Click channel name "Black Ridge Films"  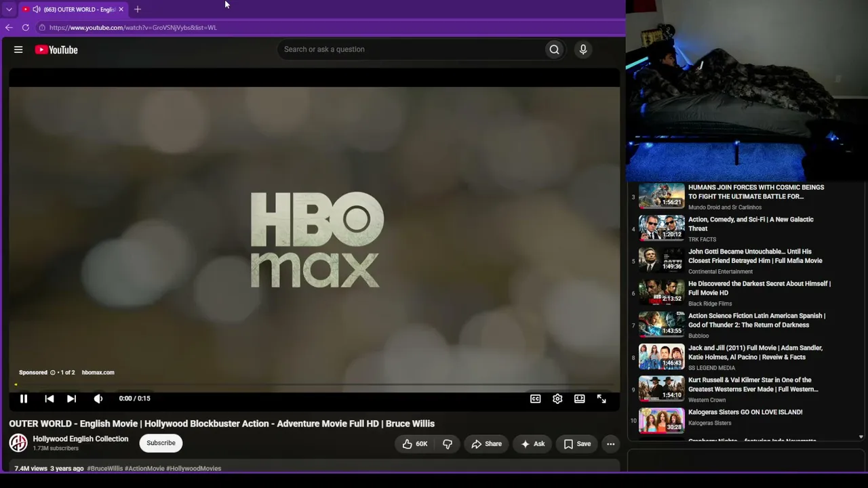(x=710, y=304)
